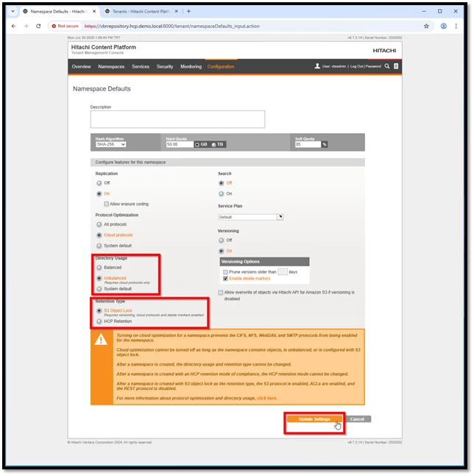Open the Namespaces menu

[111, 66]
